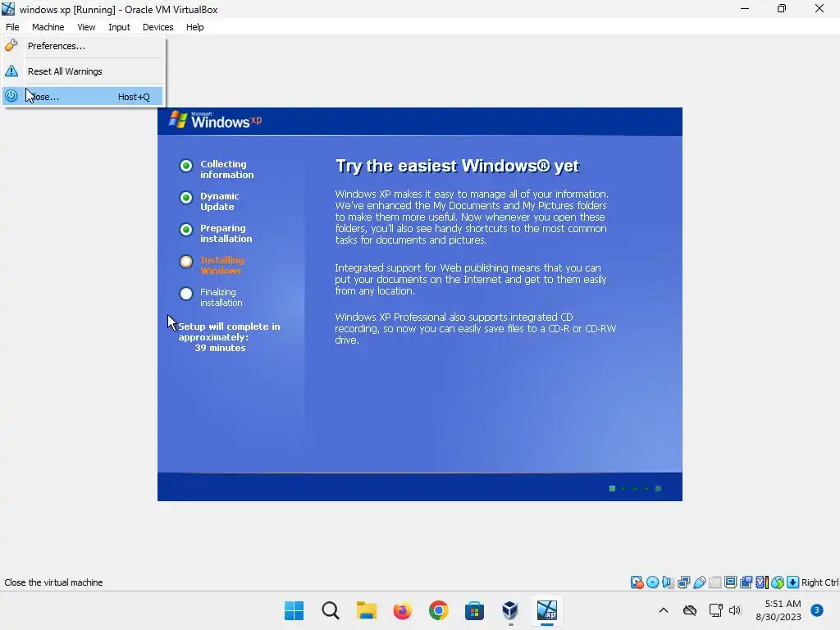The image size is (840, 630).
Task: Click the 'Try the easiest Windows® yet' heading
Action: pos(457,166)
